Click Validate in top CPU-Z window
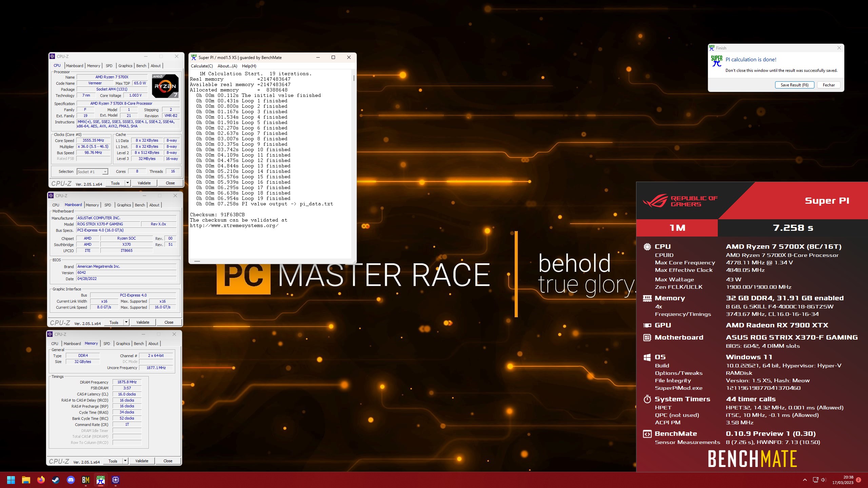Viewport: 868px width, 488px height. (x=144, y=183)
